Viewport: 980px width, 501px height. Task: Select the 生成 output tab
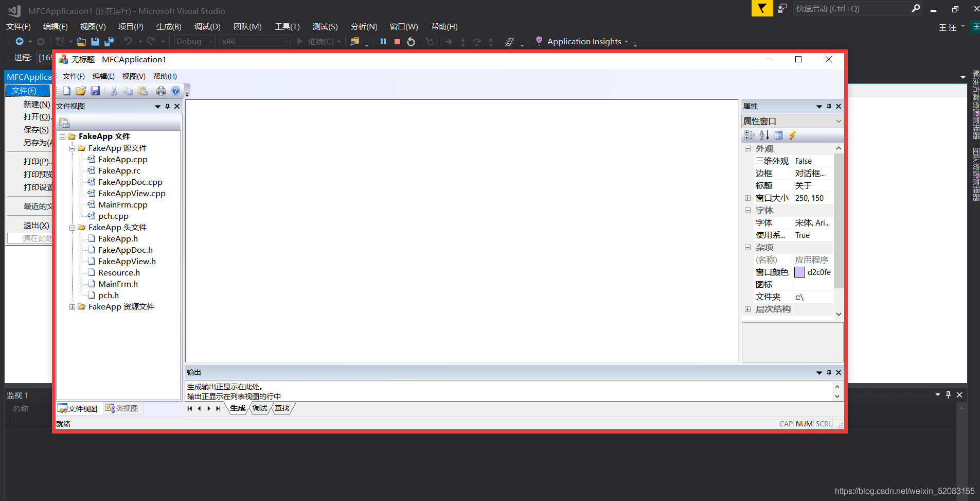coord(238,408)
